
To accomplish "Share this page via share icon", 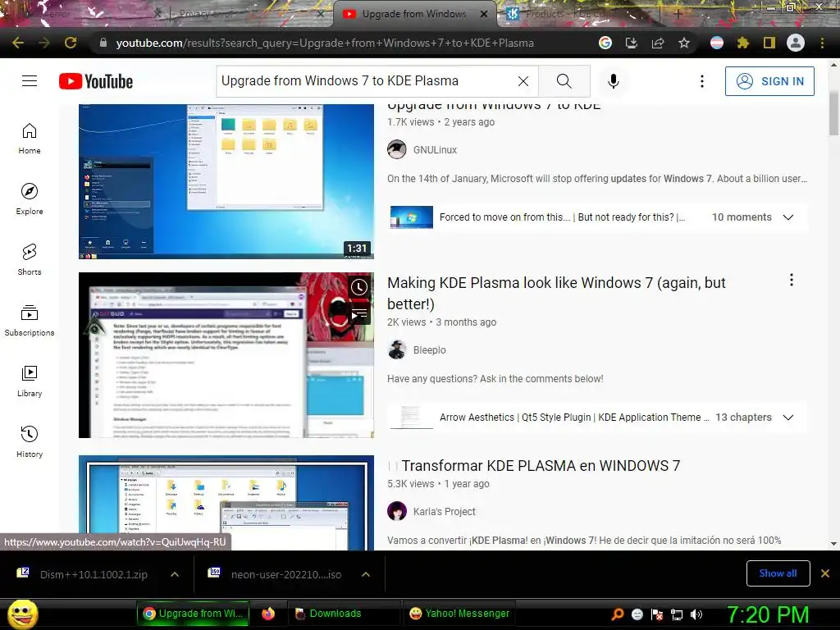I will pos(658,43).
